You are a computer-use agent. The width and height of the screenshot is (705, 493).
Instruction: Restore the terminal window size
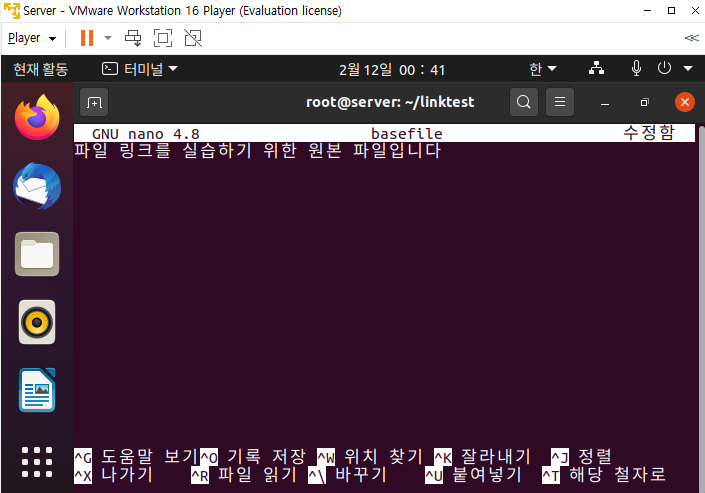pyautogui.click(x=645, y=103)
